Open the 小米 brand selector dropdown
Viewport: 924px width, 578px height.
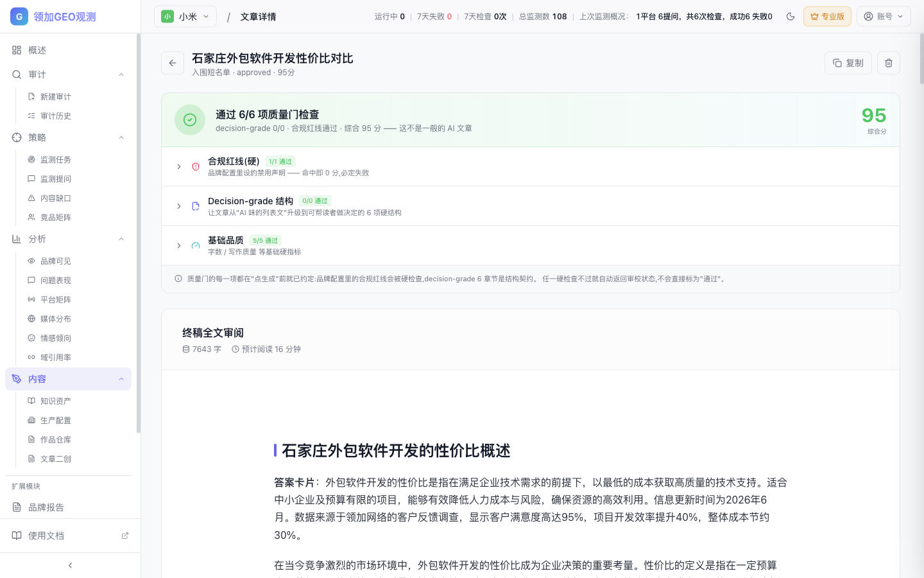point(185,17)
